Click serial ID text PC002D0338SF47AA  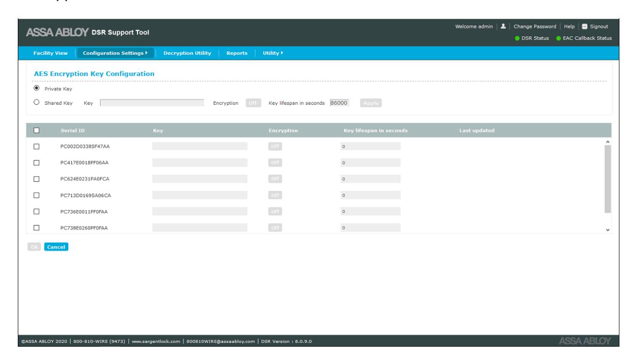[84, 146]
